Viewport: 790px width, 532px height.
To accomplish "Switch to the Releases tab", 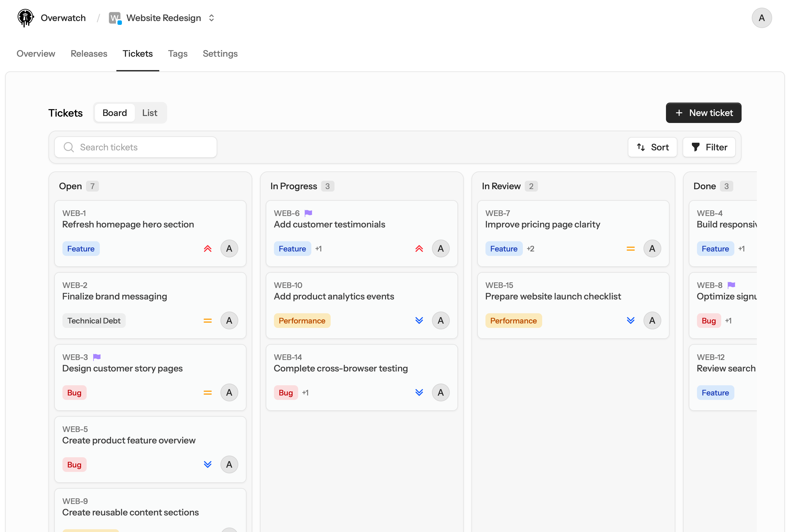I will [x=89, y=54].
